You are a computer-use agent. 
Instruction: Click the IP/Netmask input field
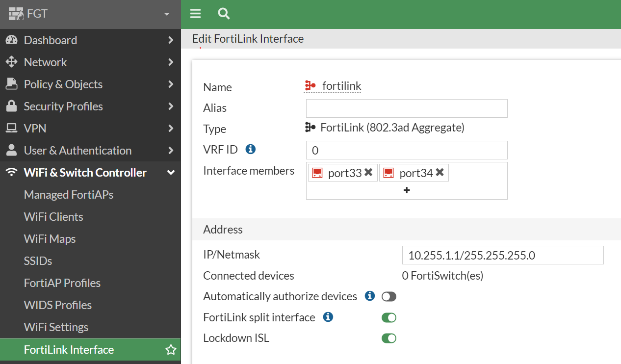[x=503, y=255]
